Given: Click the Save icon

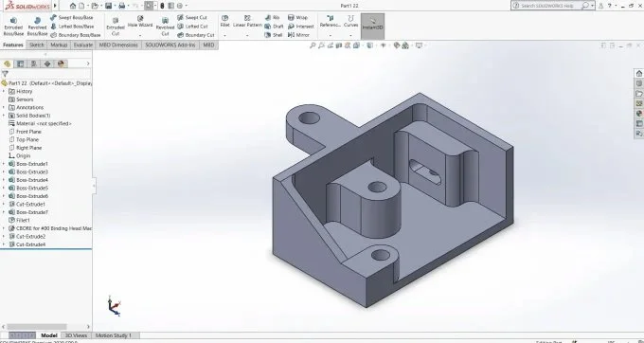Looking at the screenshot, I should pyautogui.click(x=108, y=6).
